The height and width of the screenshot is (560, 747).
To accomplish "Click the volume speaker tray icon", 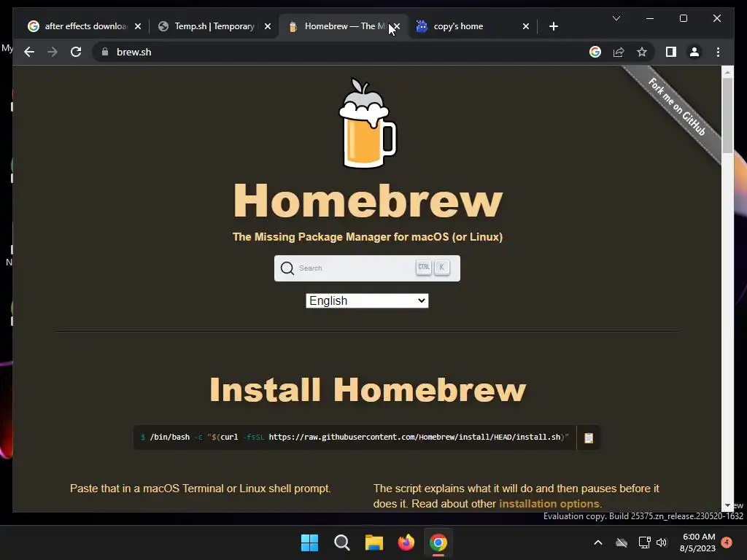I will (x=662, y=542).
